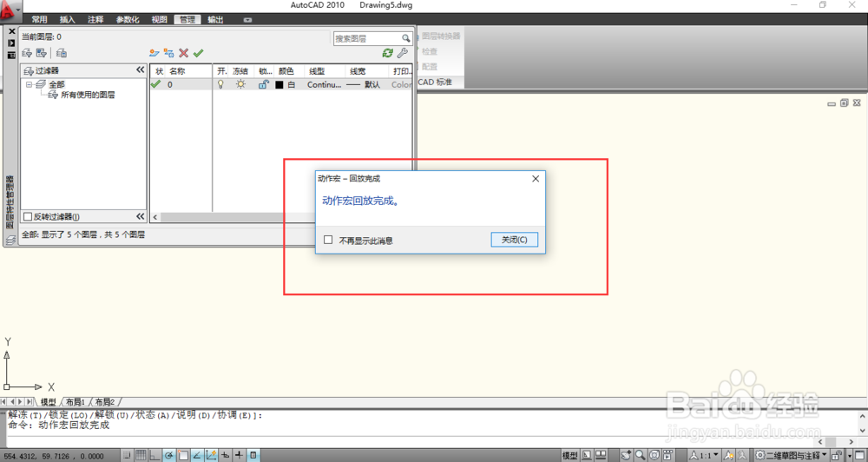Open the 二维草图与注释 workspace dropdown
868x462 pixels.
792,455
